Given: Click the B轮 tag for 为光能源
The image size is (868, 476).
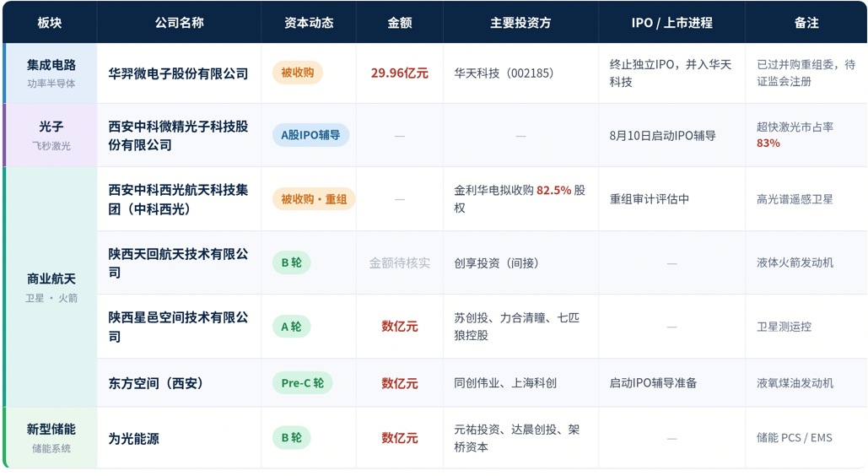Looking at the screenshot, I should pos(291,438).
